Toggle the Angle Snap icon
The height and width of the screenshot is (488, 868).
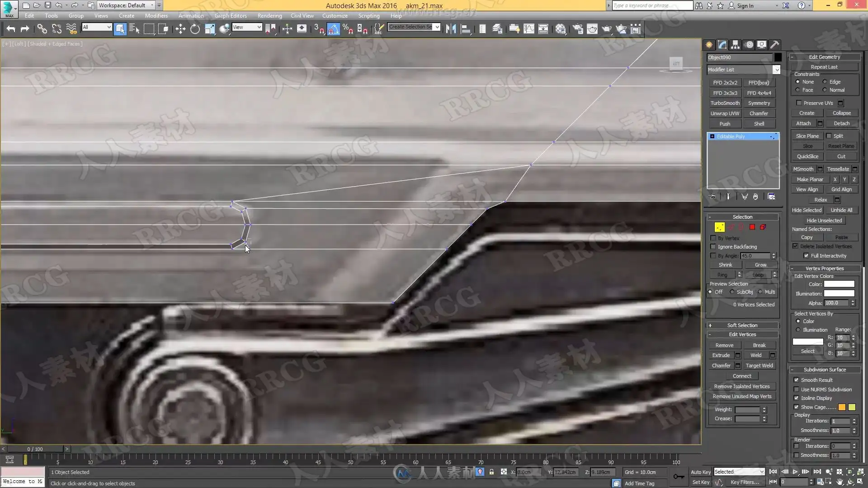click(x=333, y=29)
